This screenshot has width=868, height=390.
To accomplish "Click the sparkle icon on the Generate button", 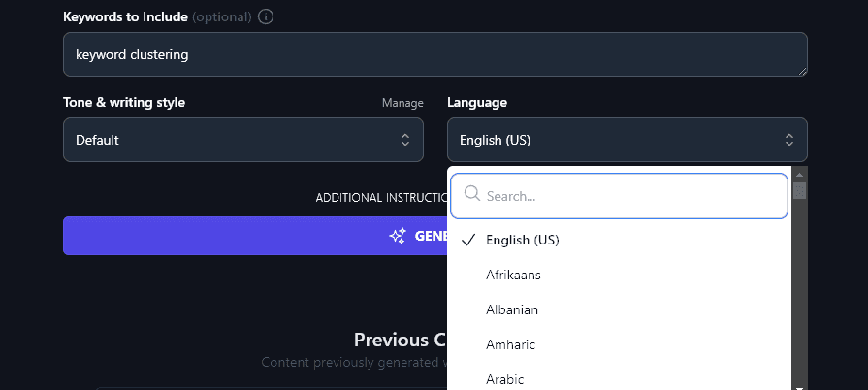I will (398, 236).
